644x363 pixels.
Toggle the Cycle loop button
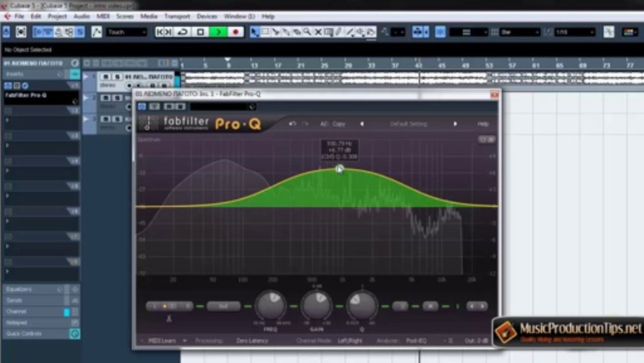click(x=183, y=32)
